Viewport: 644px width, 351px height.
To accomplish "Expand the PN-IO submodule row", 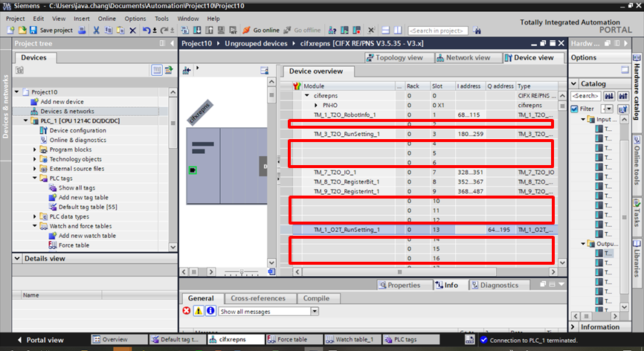I will click(316, 105).
